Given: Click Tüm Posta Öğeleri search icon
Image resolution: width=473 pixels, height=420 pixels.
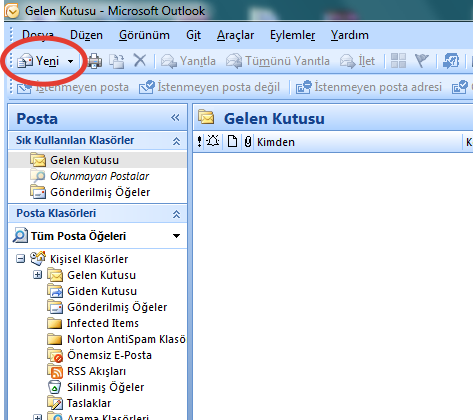Looking at the screenshot, I should tap(20, 236).
